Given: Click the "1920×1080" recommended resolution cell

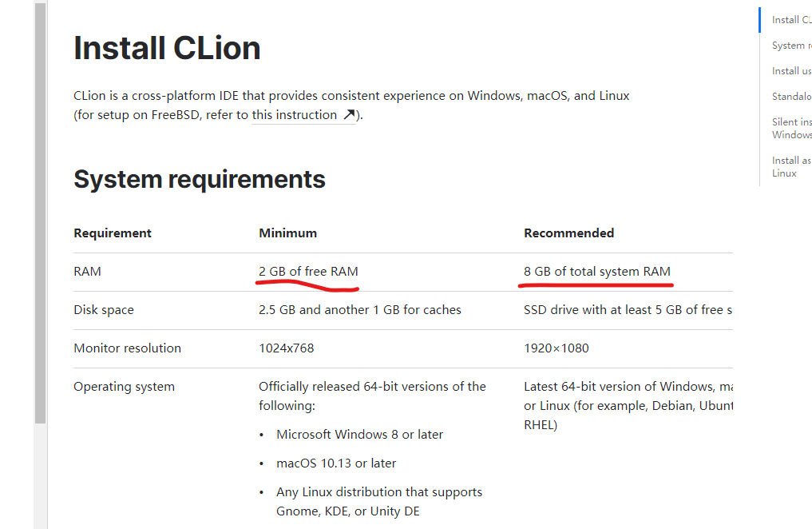Looking at the screenshot, I should click(557, 348).
